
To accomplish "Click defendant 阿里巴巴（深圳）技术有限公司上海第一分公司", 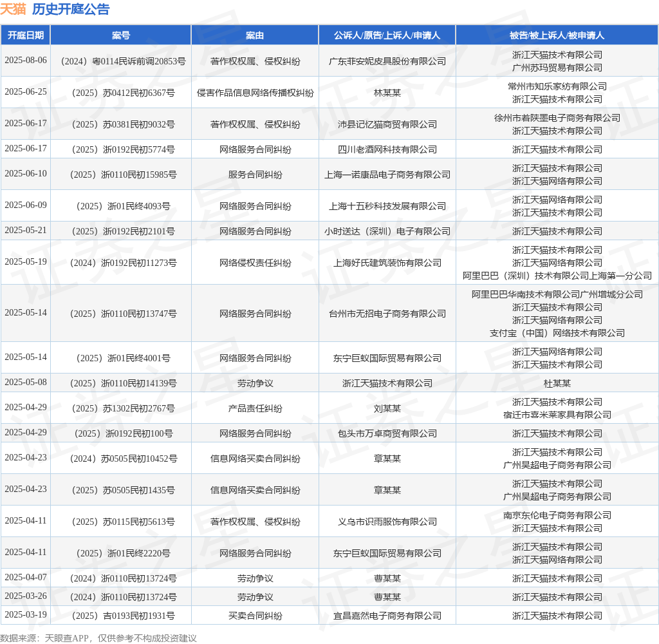I will pos(557,276).
